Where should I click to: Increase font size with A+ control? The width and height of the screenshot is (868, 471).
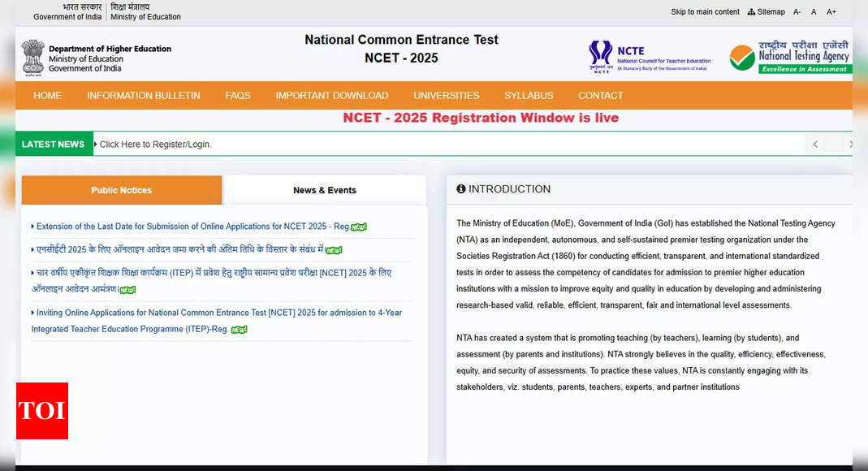click(x=831, y=11)
